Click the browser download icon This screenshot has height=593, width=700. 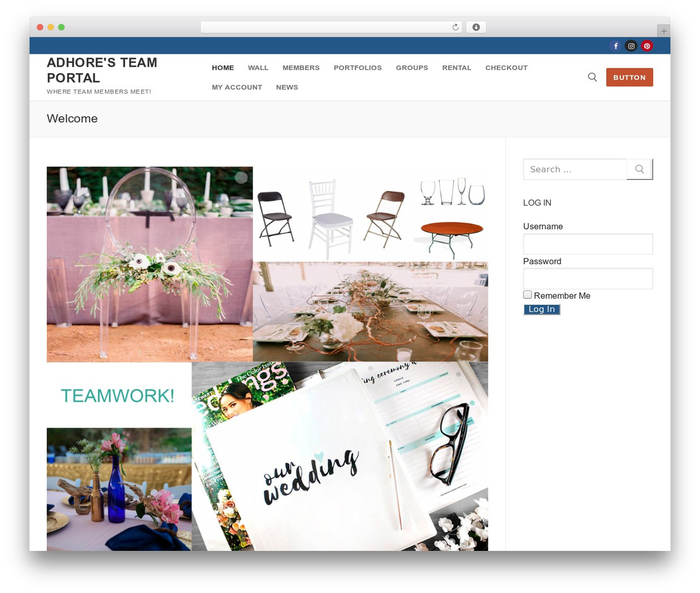tap(476, 27)
